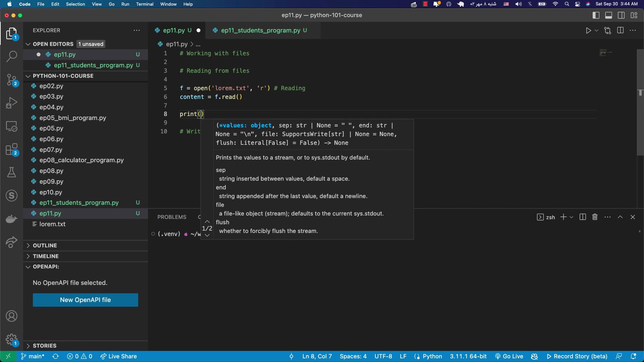
Task: Click Go Live in status bar
Action: click(509, 356)
